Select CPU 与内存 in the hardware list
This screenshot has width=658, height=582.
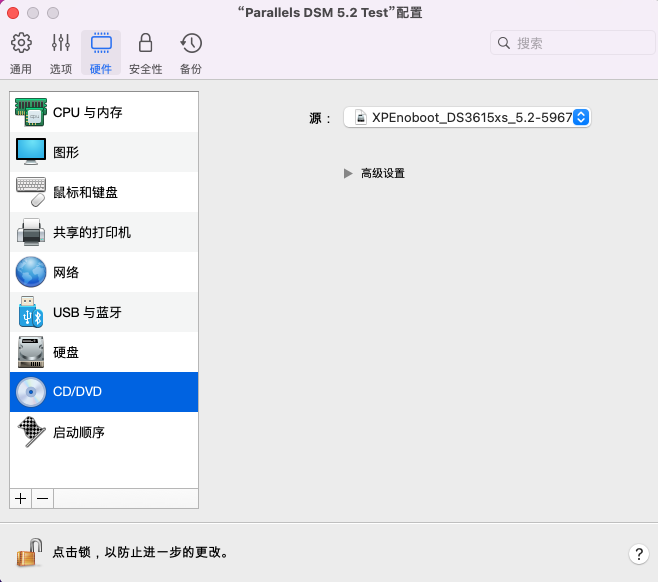[104, 112]
